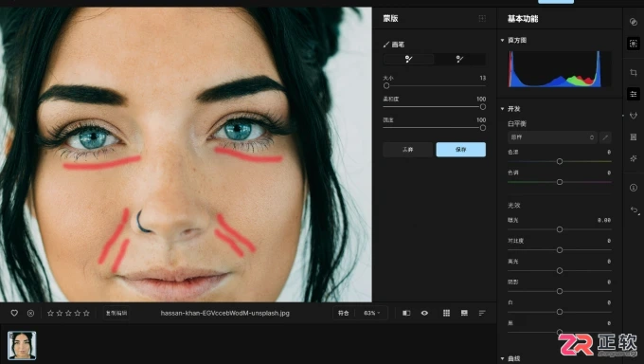
Task: Click the undo history arrow icon
Action: pos(635,210)
